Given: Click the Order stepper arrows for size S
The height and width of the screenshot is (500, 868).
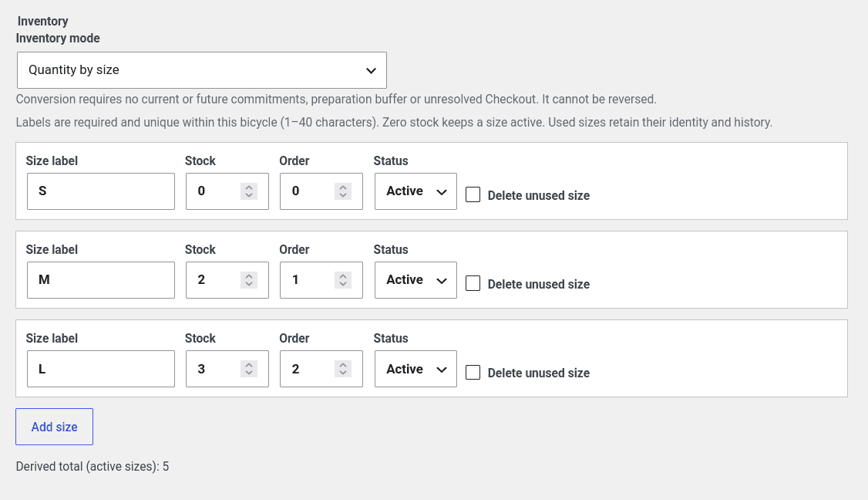Looking at the screenshot, I should [x=343, y=191].
